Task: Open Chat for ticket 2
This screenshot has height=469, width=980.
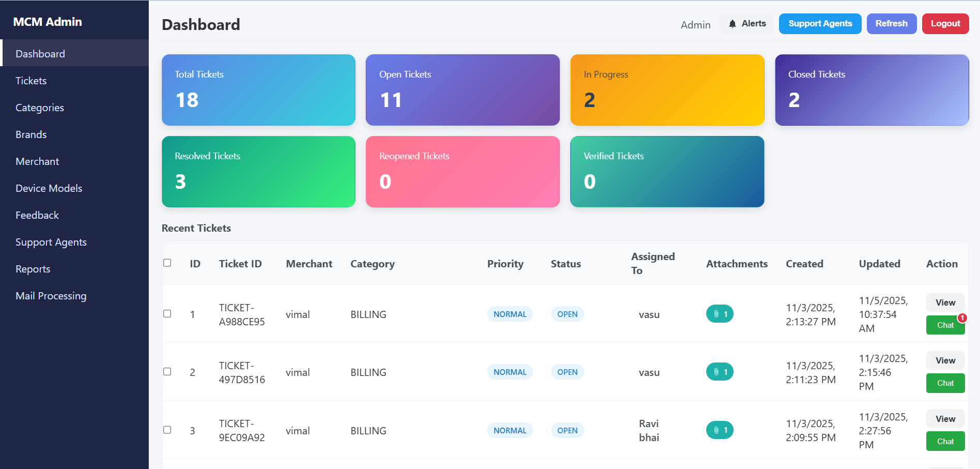Action: [945, 383]
